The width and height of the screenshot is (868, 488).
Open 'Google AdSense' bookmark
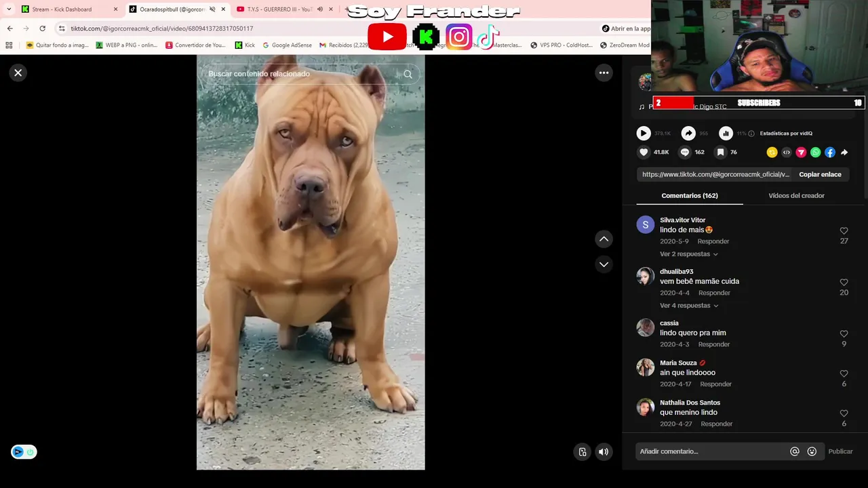(x=287, y=45)
